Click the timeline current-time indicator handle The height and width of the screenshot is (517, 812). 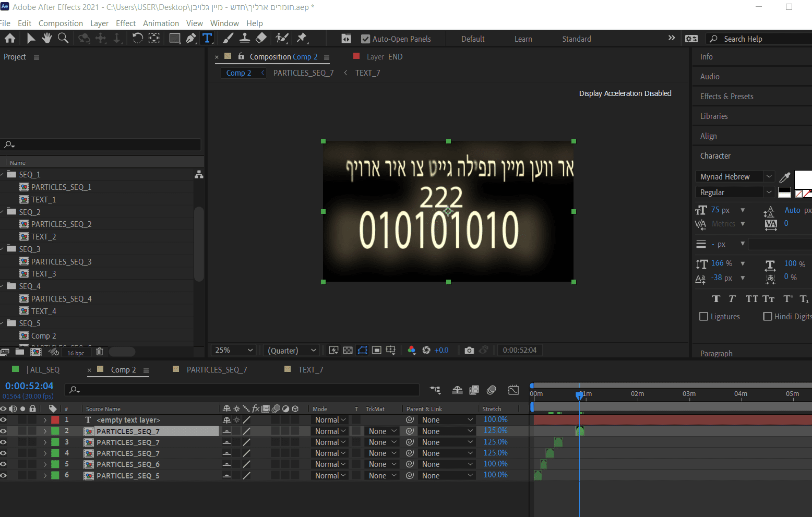pos(579,395)
